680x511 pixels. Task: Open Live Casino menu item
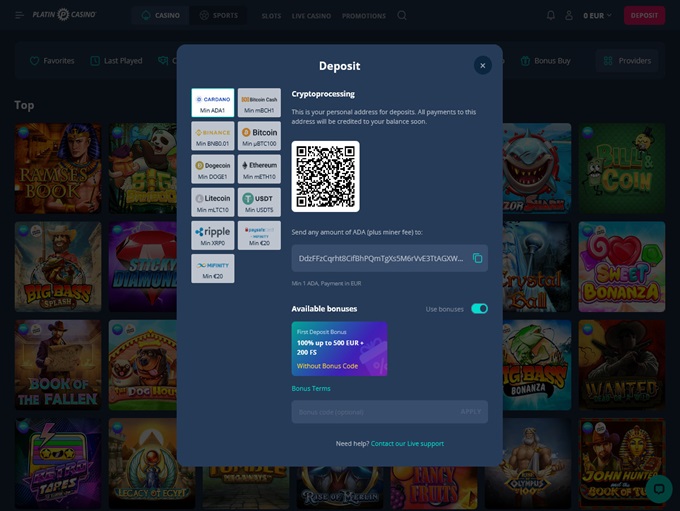[x=311, y=16]
